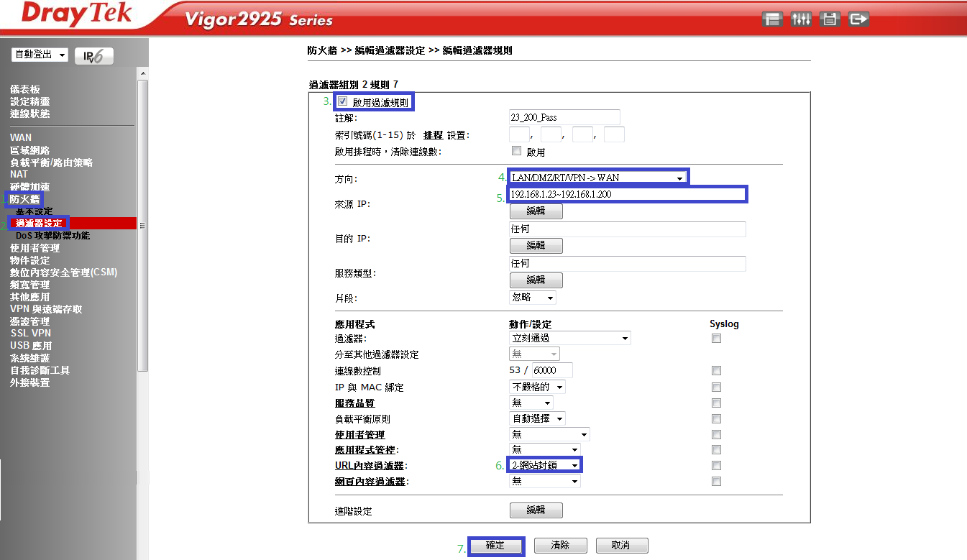Open the URL內容過濾器 dropdown showing 2-網站封鎖
The width and height of the screenshot is (967, 560).
tap(545, 465)
